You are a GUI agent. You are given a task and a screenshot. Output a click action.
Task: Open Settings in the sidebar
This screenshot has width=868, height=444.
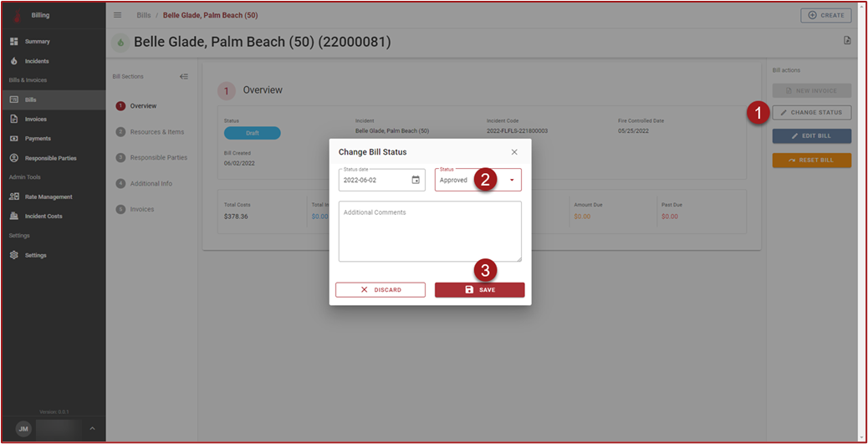(35, 255)
